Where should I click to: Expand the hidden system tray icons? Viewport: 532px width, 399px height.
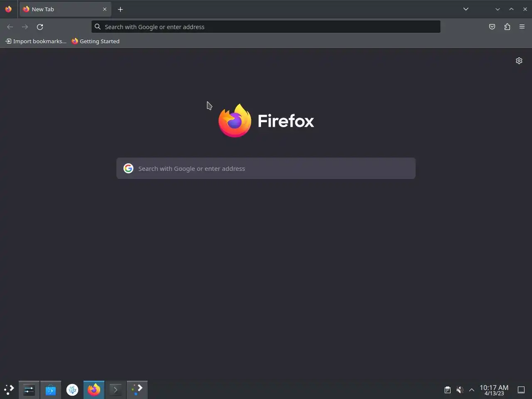tap(472, 390)
